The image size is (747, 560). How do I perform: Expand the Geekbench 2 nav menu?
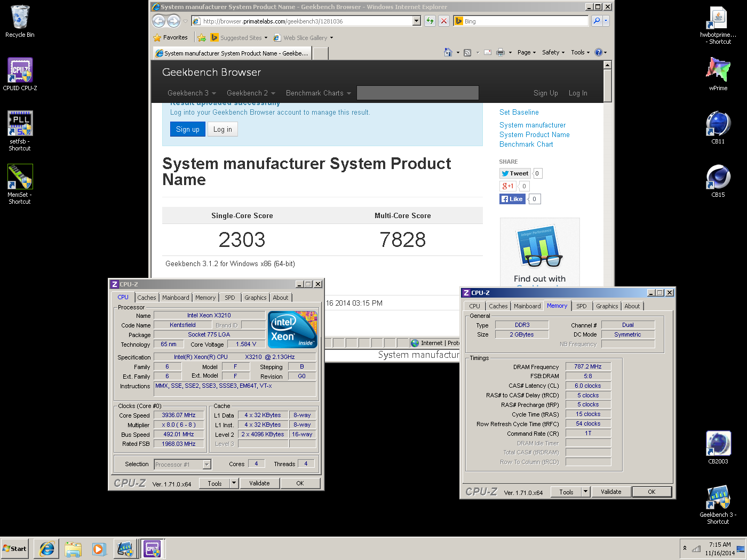(251, 93)
